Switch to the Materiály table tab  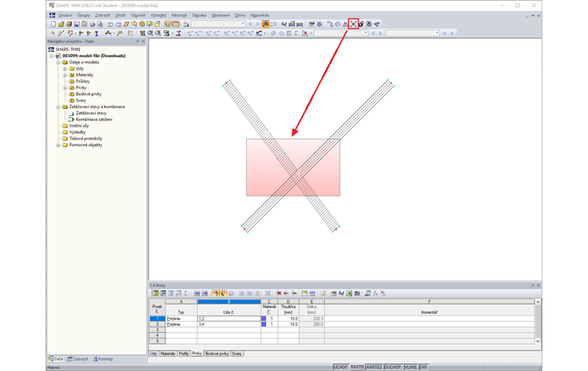pos(168,354)
